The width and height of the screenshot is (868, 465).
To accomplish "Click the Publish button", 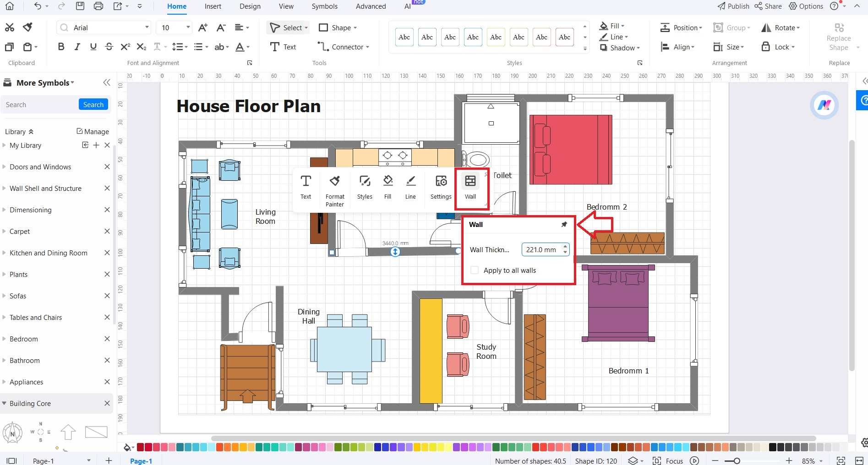I will tap(733, 6).
